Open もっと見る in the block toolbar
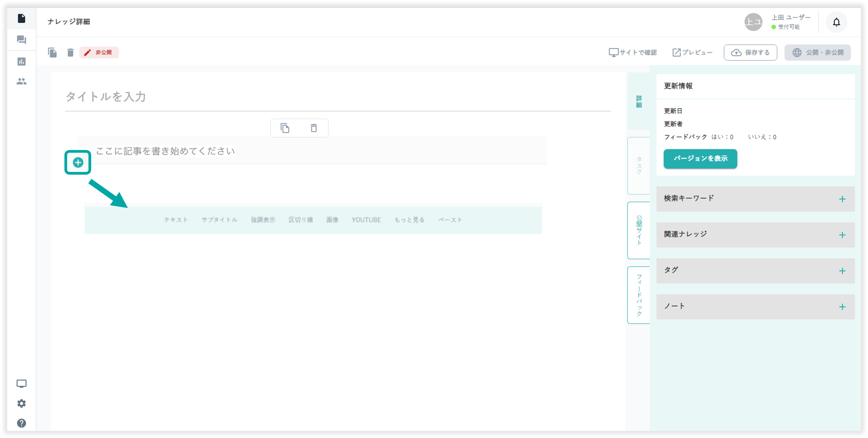Image resolution: width=868 pixels, height=438 pixels. click(409, 220)
